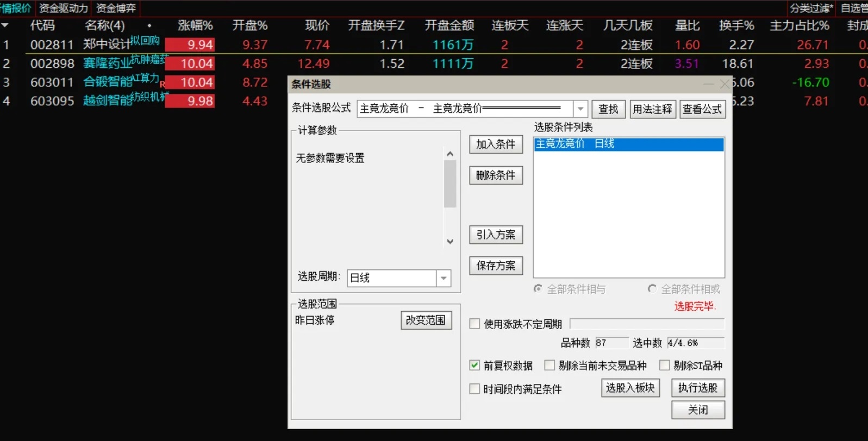This screenshot has height=441, width=868.
Task: Click the 量比 column header
Action: click(688, 26)
